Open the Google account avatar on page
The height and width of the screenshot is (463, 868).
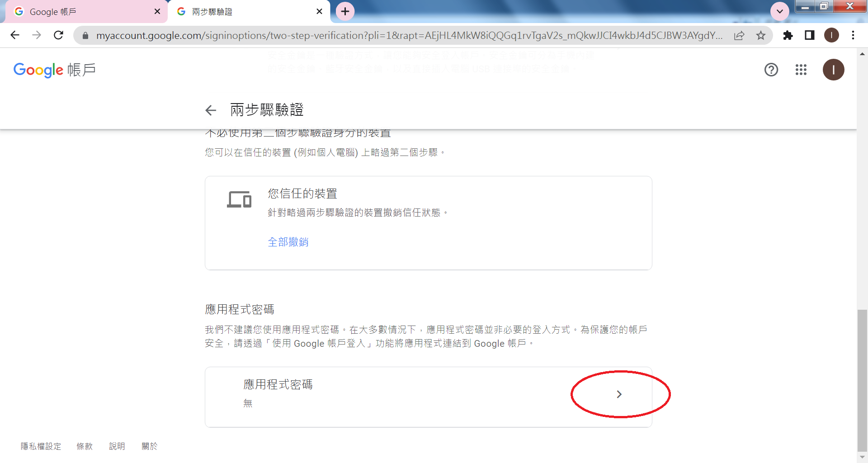[x=834, y=70]
